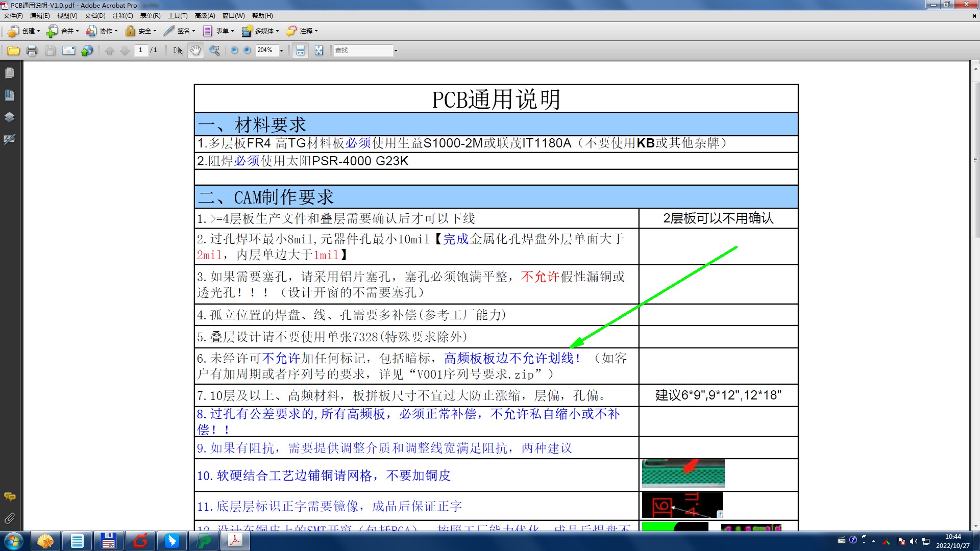Close the document with the menu-bar X
Viewport: 980px width, 551px height.
(974, 16)
